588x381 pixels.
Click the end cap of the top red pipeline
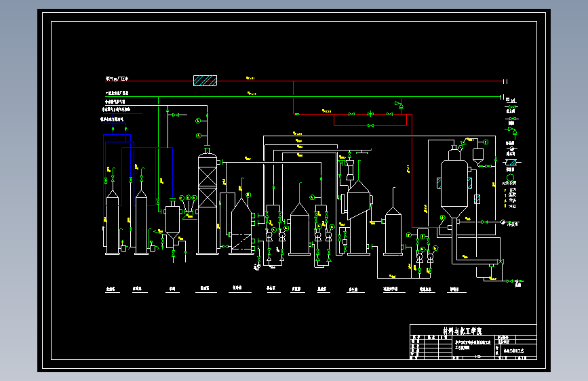click(505, 81)
